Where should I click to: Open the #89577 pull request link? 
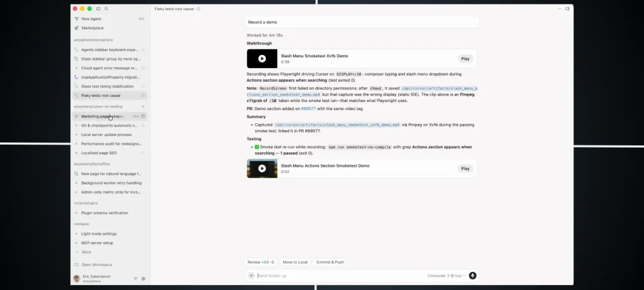[309, 109]
